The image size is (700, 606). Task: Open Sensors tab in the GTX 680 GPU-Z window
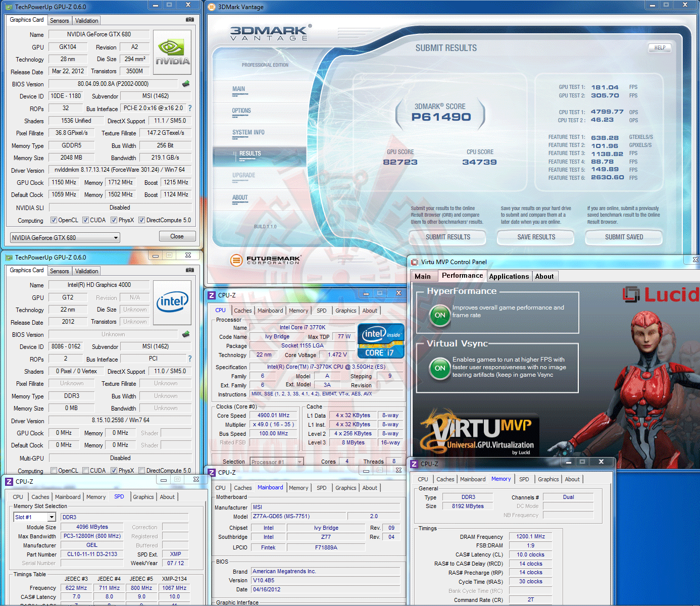pyautogui.click(x=60, y=21)
